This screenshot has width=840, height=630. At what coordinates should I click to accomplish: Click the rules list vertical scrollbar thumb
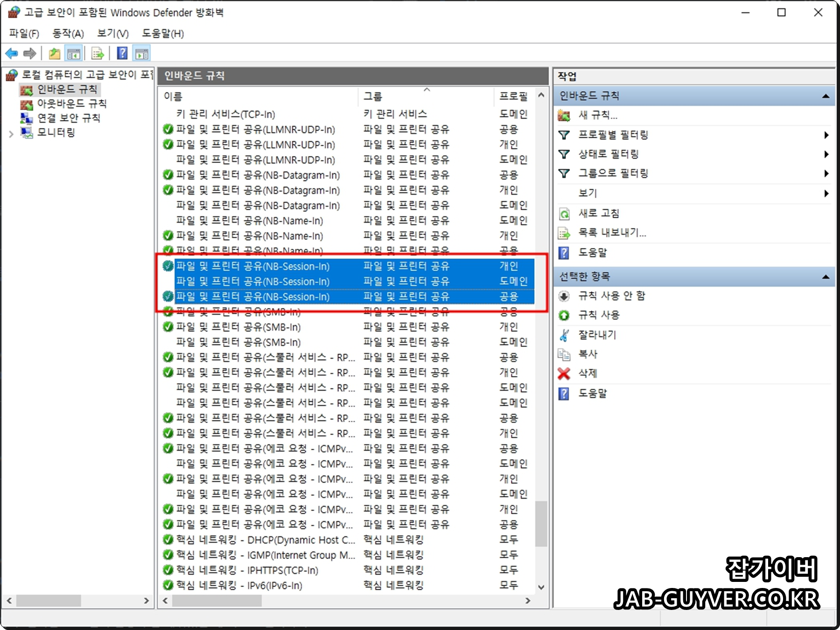pyautogui.click(x=541, y=524)
